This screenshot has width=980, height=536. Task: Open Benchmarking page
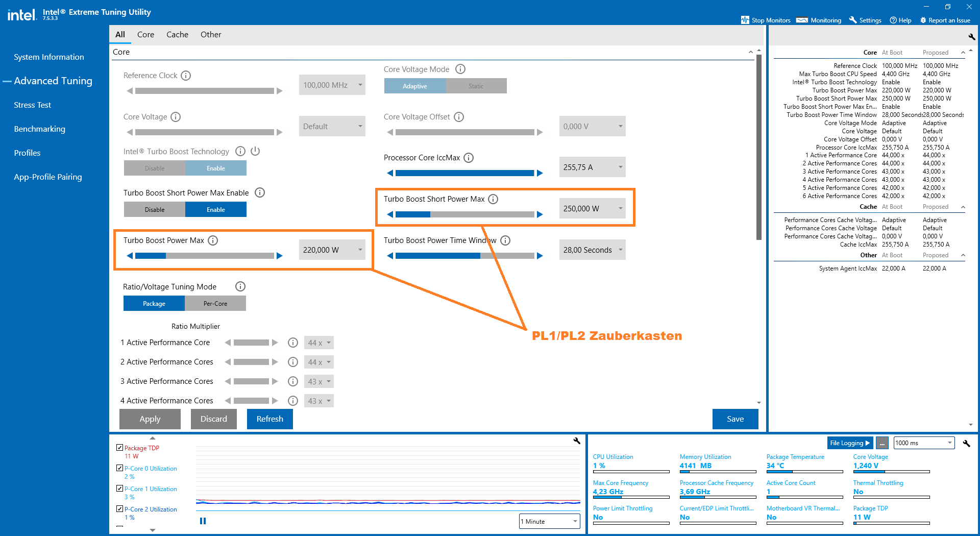click(40, 129)
